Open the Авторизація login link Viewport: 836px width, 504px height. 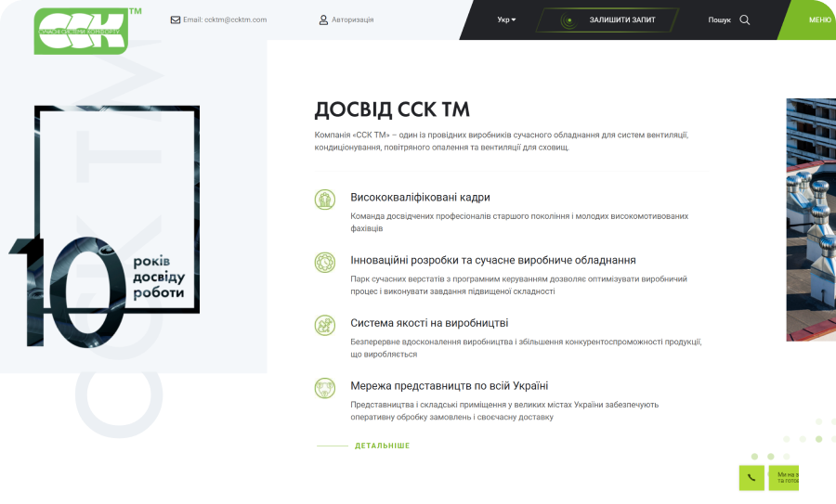pyautogui.click(x=352, y=19)
